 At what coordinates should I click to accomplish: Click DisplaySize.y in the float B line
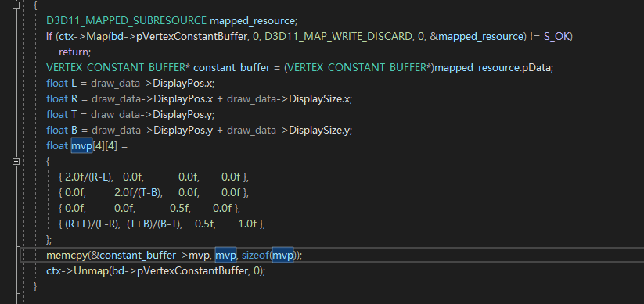pos(319,130)
